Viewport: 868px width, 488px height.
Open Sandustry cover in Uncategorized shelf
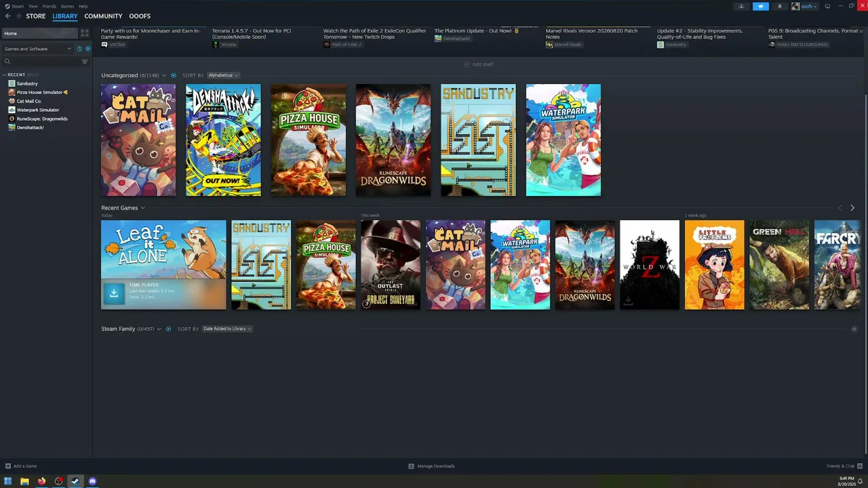click(x=478, y=140)
